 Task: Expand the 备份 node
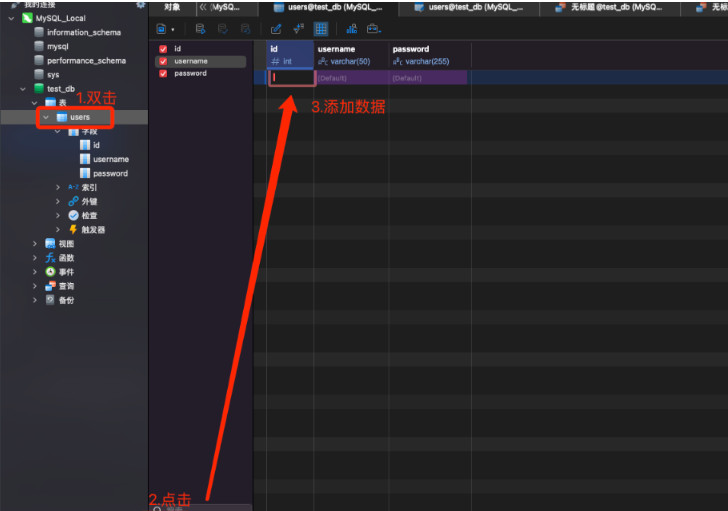pos(35,300)
